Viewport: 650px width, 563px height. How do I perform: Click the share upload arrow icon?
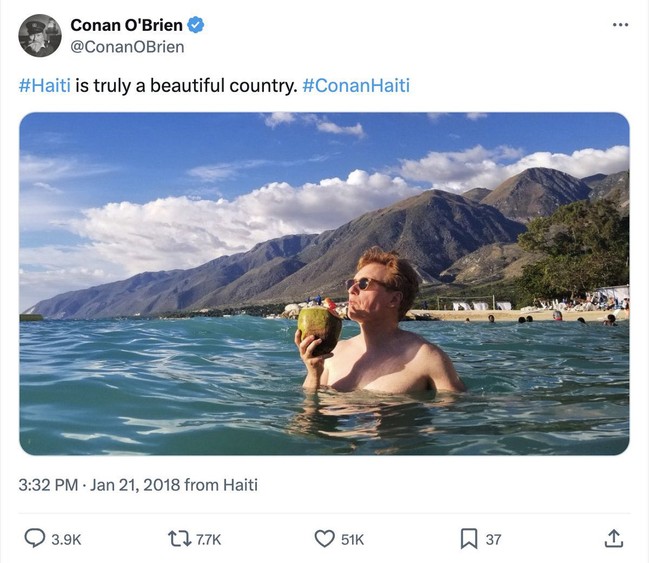(x=614, y=539)
